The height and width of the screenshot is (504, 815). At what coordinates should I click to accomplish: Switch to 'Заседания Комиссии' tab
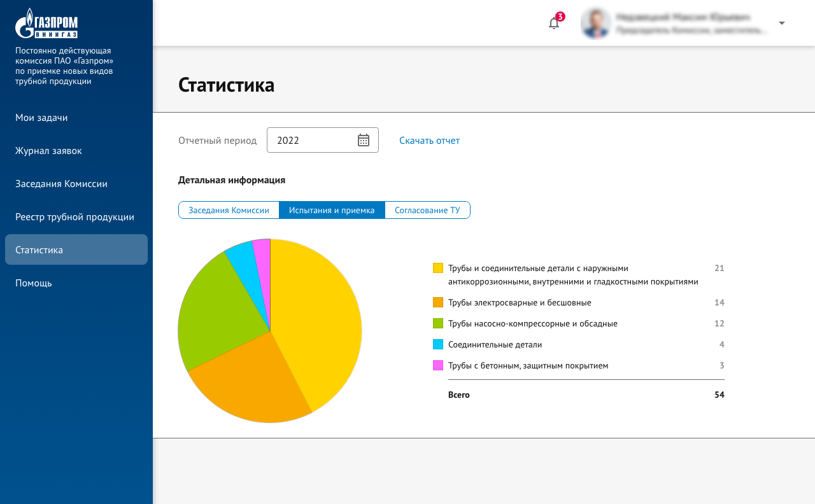point(229,210)
